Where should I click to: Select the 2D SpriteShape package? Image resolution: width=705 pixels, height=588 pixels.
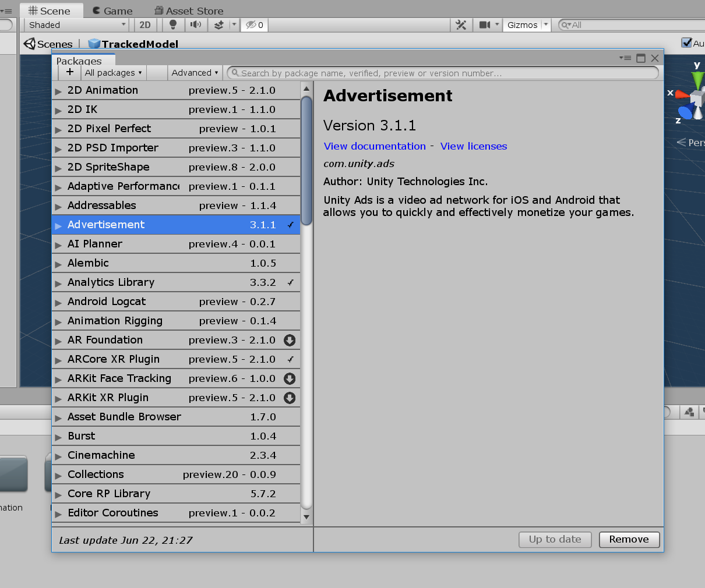176,167
